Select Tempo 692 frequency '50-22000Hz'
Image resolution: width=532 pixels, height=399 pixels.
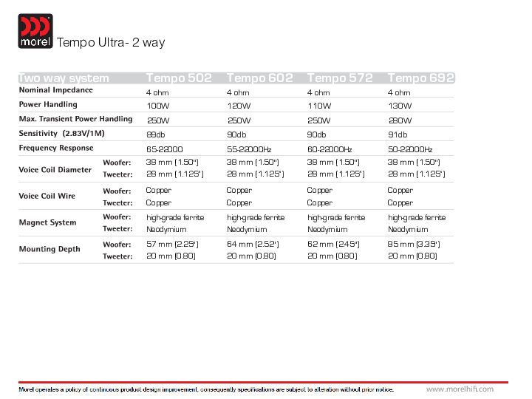(410, 149)
